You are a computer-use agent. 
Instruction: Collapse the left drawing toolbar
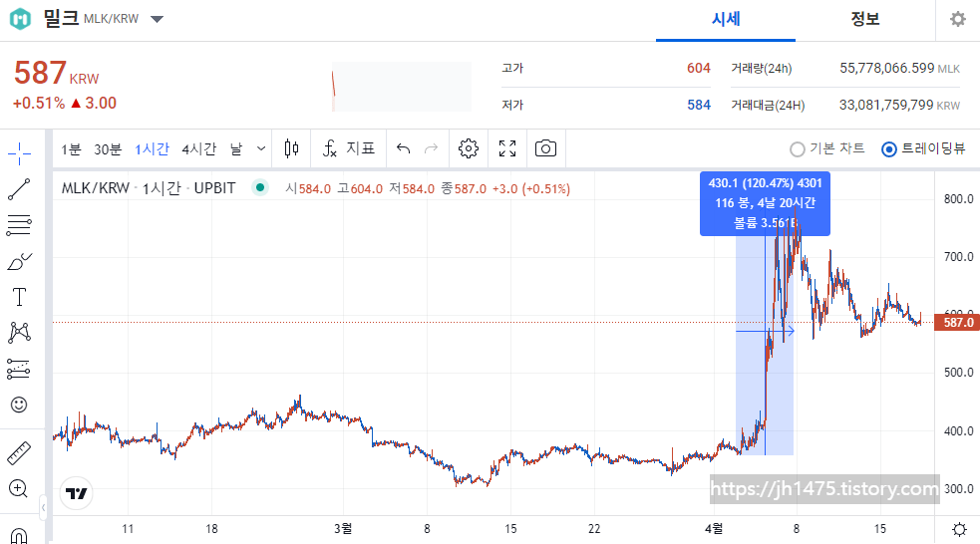[43, 507]
